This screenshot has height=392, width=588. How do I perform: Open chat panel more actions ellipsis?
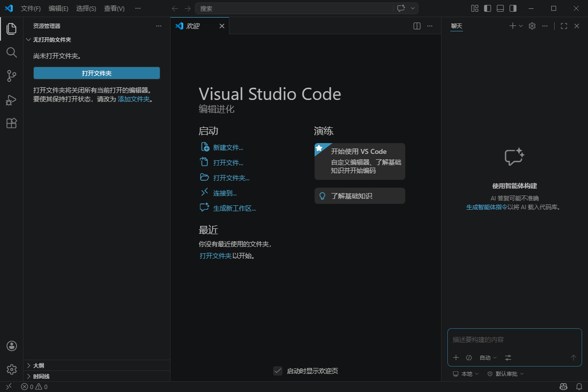tap(545, 26)
